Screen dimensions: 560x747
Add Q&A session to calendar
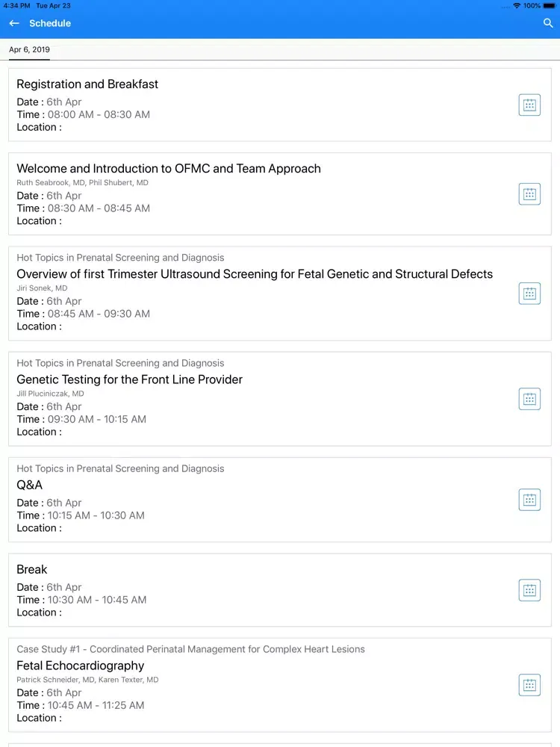click(x=529, y=500)
